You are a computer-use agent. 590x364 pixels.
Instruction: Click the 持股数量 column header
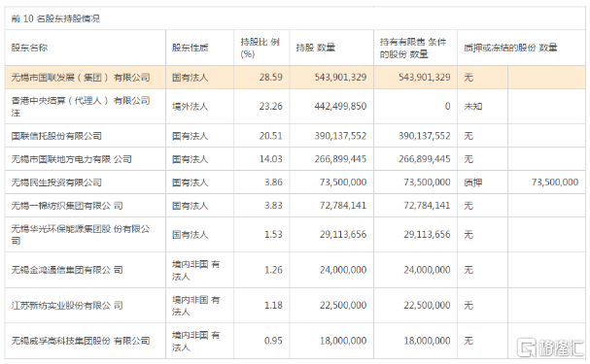click(x=315, y=48)
